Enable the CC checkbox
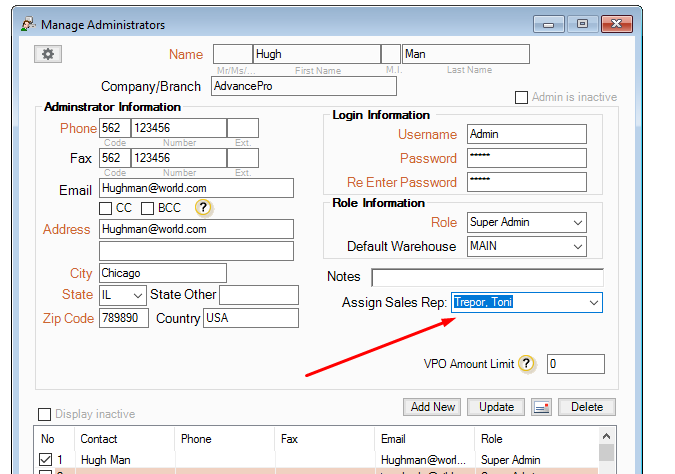Viewport: 675px width, 474px height. 106,208
